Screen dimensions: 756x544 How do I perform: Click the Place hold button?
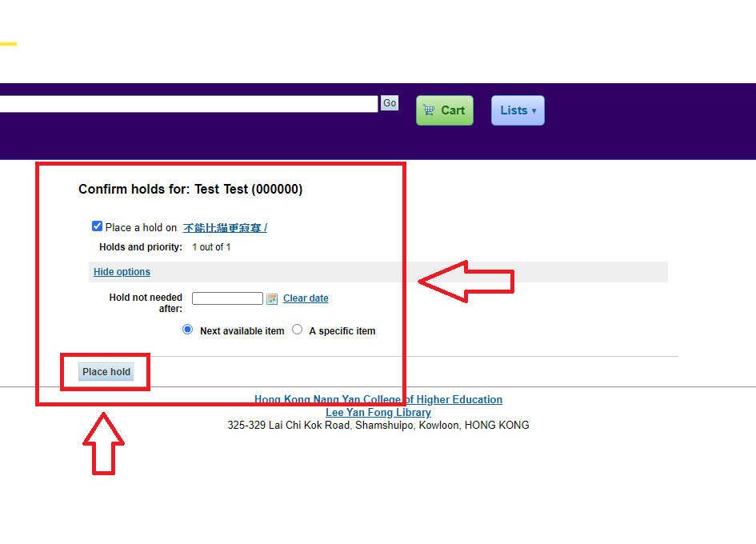(106, 372)
